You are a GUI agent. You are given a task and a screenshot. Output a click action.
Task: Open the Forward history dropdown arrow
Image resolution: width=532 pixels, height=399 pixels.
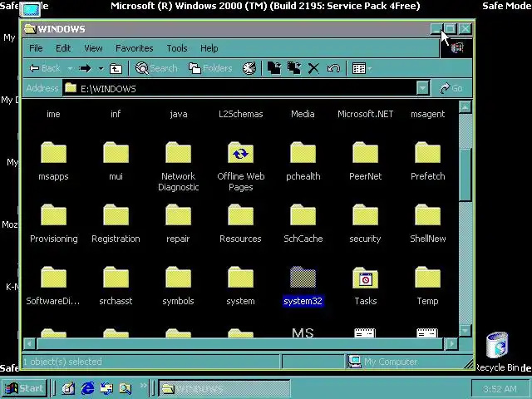pos(101,68)
